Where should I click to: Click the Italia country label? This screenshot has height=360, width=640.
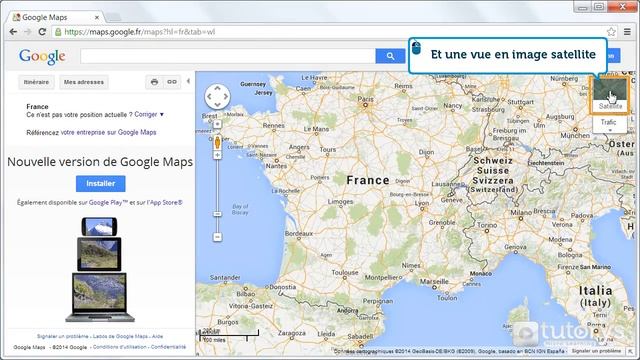point(596,291)
